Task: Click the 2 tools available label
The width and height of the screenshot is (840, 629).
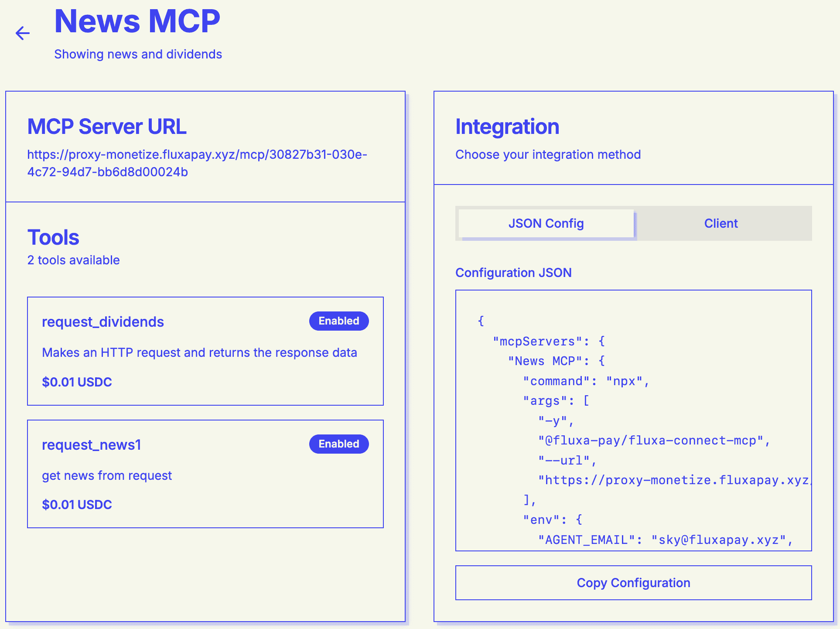Action: 73,260
